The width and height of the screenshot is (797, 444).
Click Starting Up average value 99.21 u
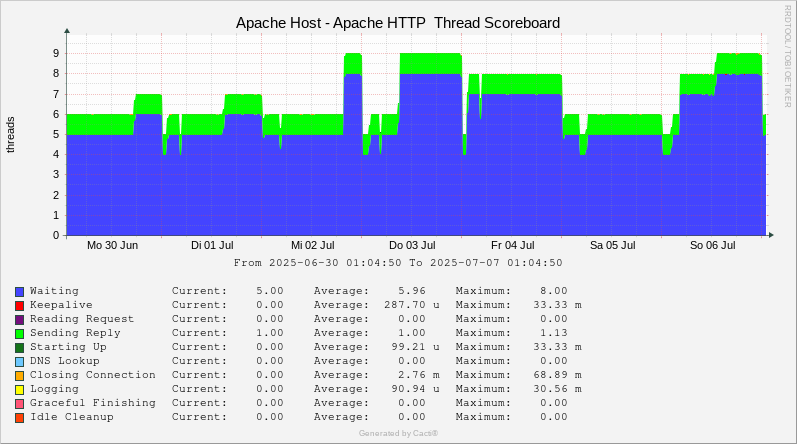[415, 347]
